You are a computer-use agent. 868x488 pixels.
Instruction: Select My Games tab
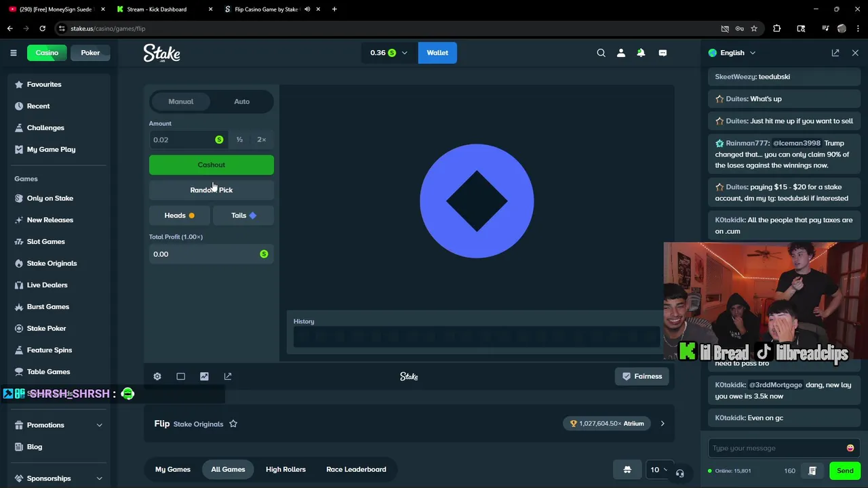pos(173,469)
